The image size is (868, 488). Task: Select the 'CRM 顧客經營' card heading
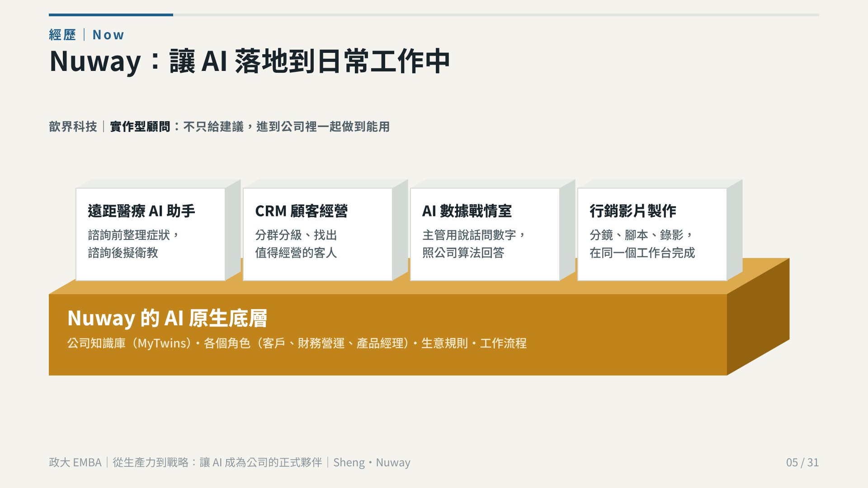[x=301, y=211]
